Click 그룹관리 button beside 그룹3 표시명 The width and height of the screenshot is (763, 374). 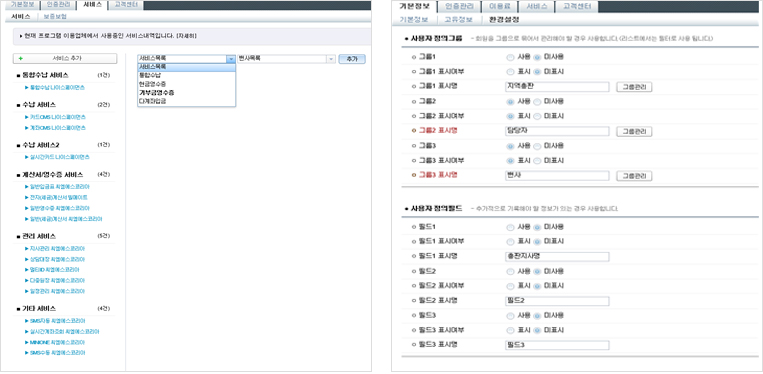coord(634,176)
